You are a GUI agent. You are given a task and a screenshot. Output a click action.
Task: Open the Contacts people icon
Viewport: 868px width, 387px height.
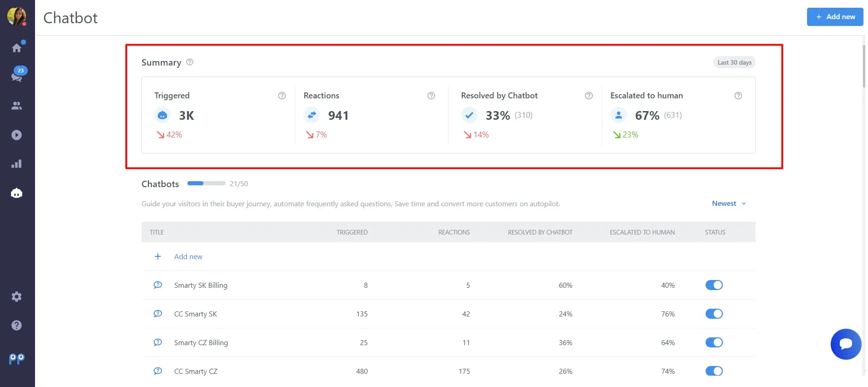coord(16,106)
